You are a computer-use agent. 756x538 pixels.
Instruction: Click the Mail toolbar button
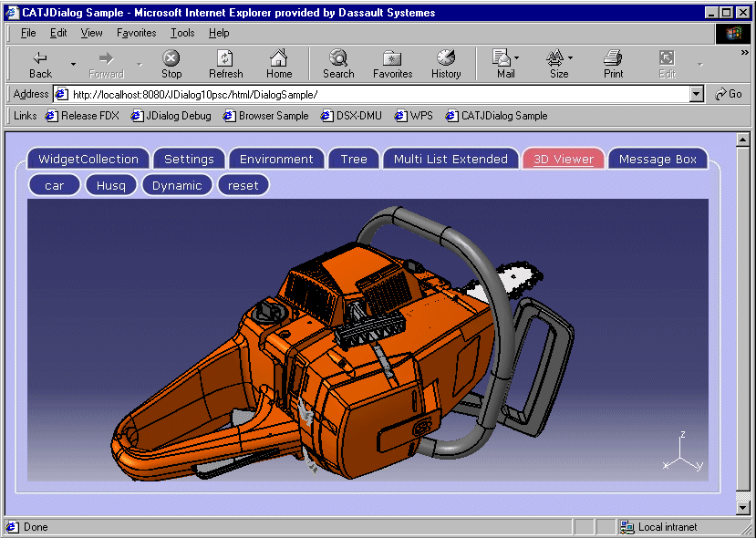505,65
